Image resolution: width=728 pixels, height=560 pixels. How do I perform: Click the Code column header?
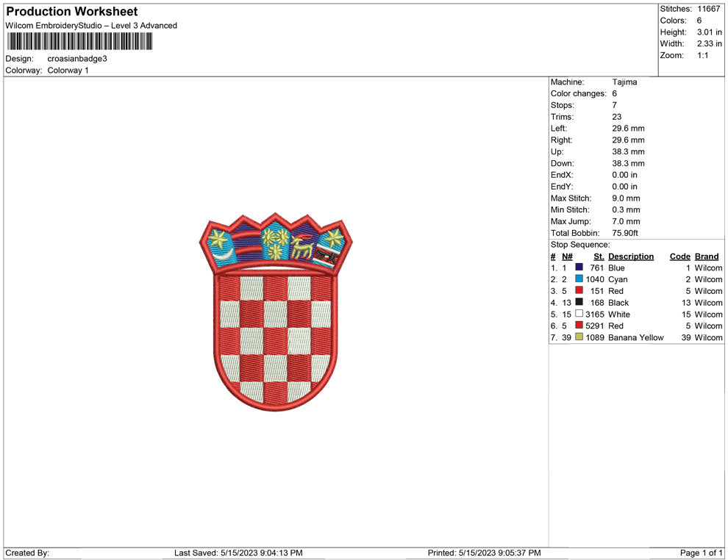tap(680, 256)
